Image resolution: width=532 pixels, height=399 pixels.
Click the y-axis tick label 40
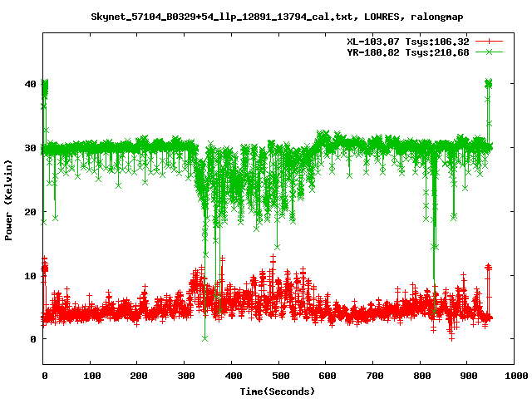[30, 84]
